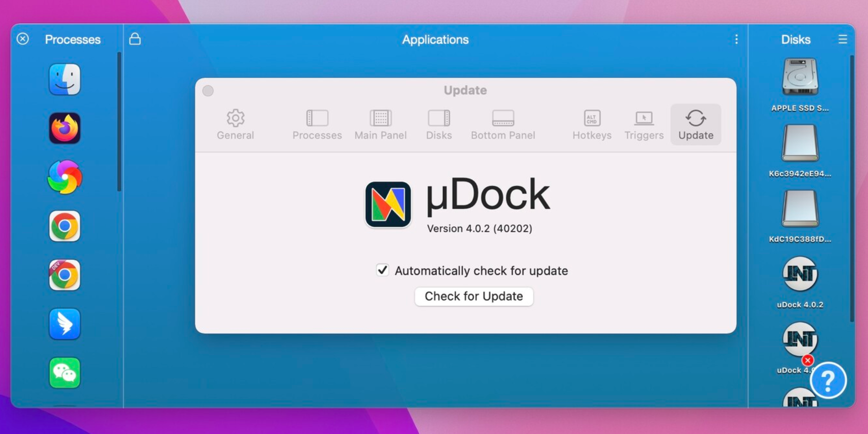Select the K6c3942eE94 drive icon
The width and height of the screenshot is (868, 434).
point(800,143)
